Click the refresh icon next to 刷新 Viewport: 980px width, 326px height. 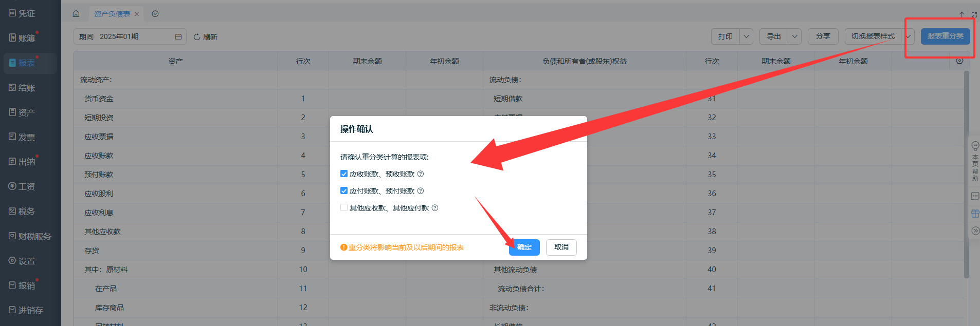tap(196, 37)
